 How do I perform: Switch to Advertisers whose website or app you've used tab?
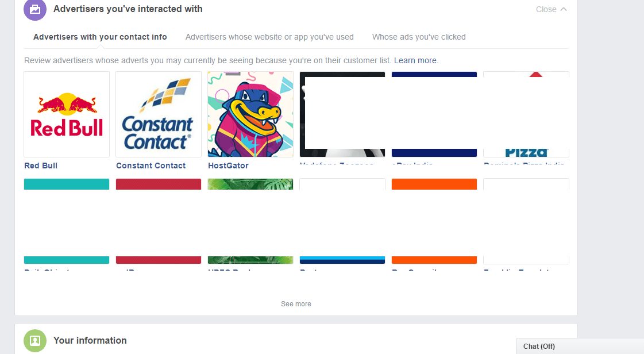269,37
